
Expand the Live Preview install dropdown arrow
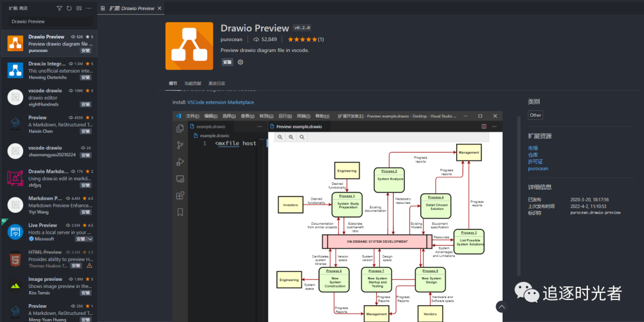[90, 239]
